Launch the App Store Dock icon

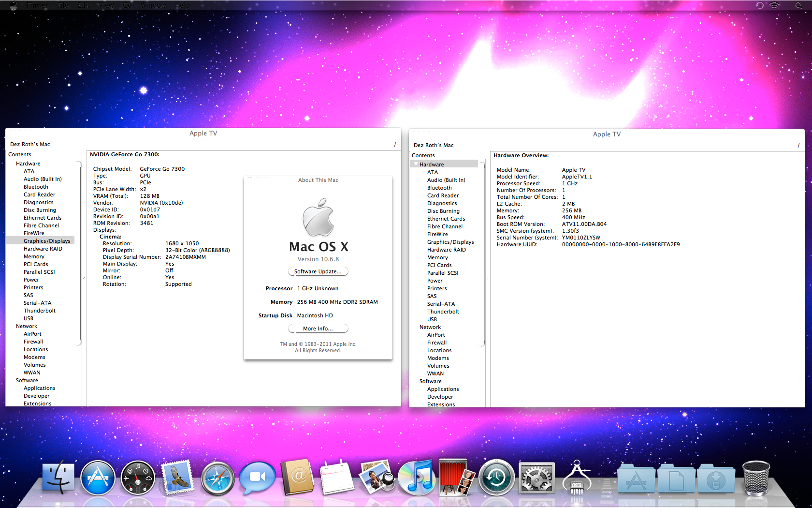(98, 478)
